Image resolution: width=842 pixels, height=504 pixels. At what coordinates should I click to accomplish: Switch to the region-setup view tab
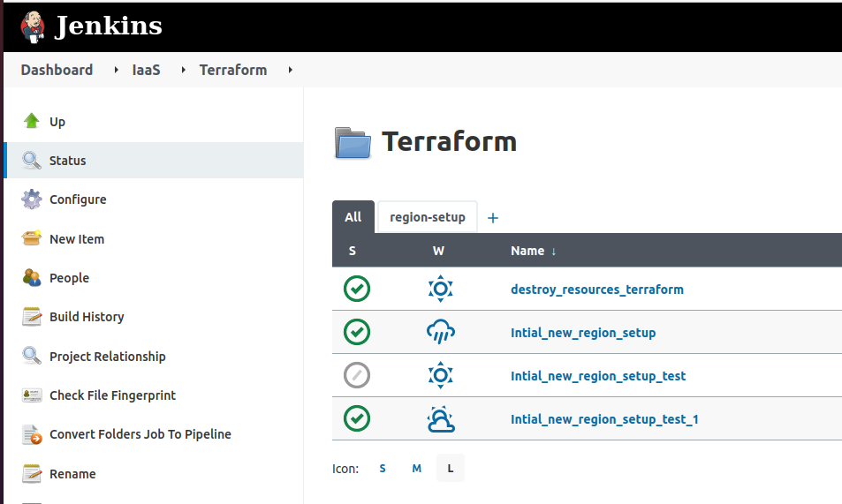427,217
